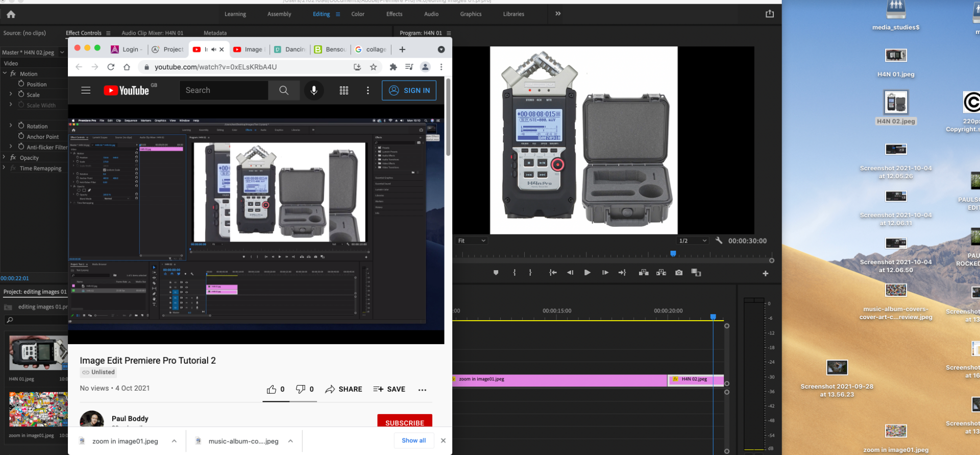Open Paul Boddy channel link
Image resolution: width=980 pixels, height=455 pixels.
point(130,419)
